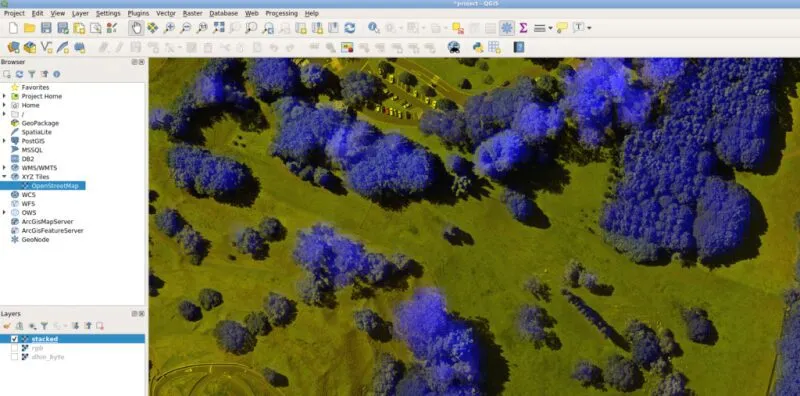
Task: Click Filter Legend icon in Layers panel
Action: [44, 326]
